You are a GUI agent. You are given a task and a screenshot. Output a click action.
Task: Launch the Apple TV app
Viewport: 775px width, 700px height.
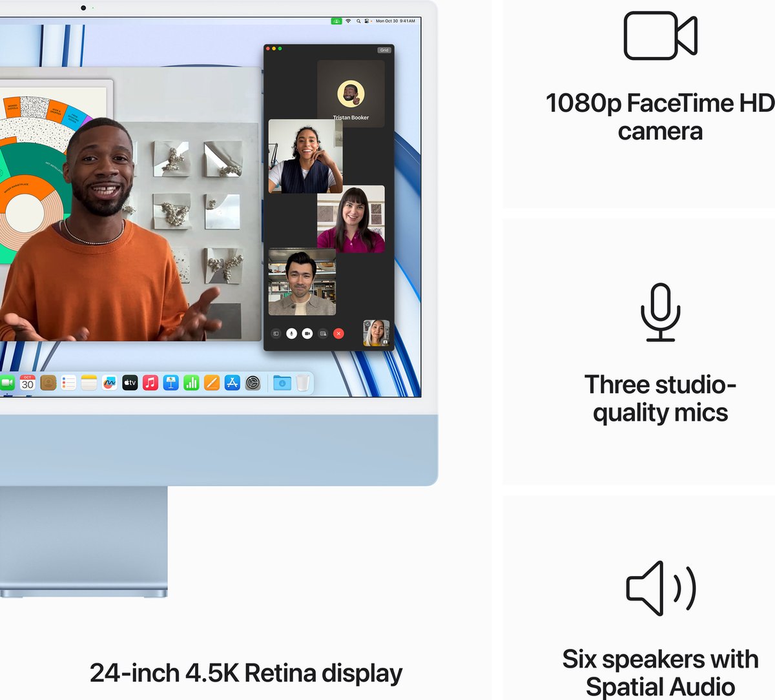tap(130, 382)
